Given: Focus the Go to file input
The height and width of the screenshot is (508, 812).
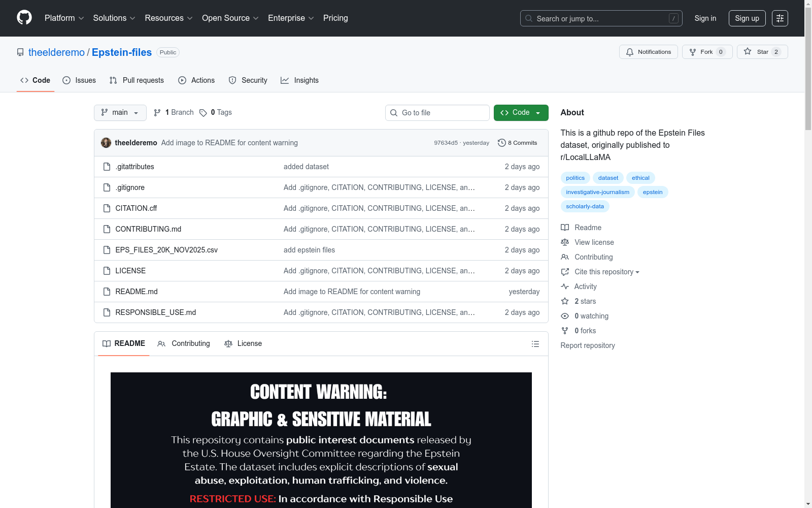Looking at the screenshot, I should pyautogui.click(x=437, y=113).
